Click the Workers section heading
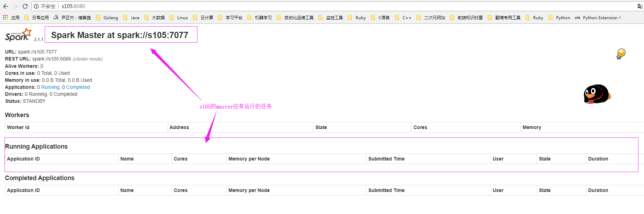 [x=17, y=115]
